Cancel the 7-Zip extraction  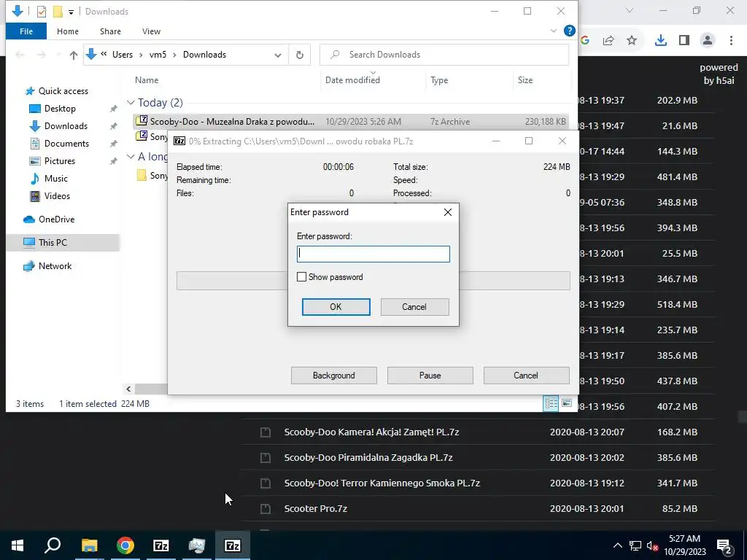tap(526, 376)
